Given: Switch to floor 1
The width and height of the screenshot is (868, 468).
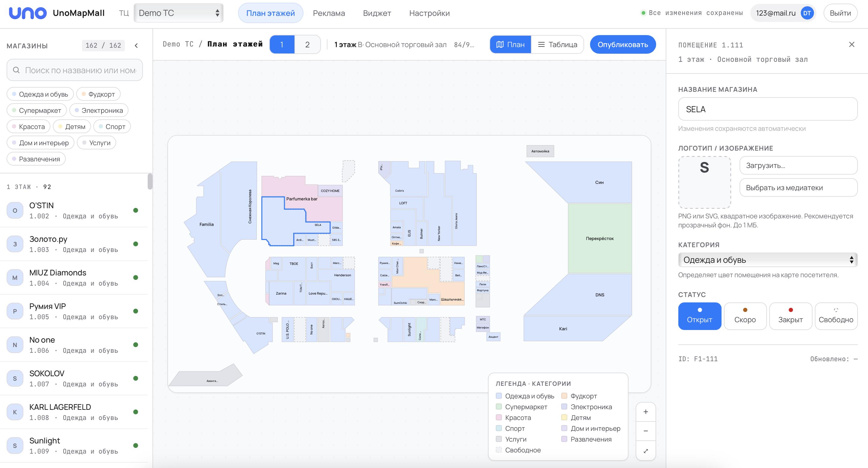Looking at the screenshot, I should 282,44.
